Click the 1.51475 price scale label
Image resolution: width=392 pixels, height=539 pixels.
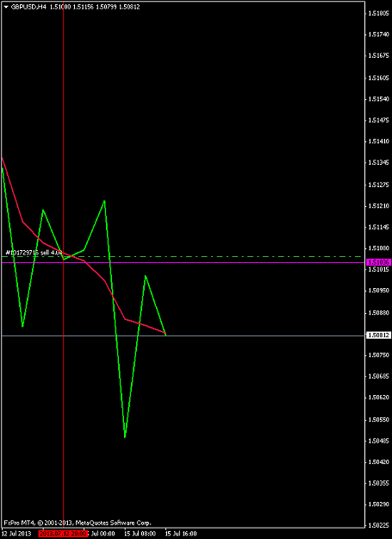379,121
